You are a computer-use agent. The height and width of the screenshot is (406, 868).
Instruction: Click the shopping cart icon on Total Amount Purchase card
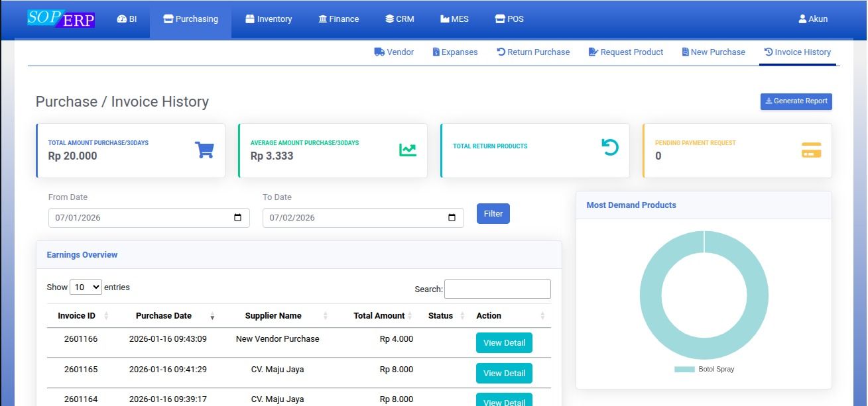coord(205,150)
